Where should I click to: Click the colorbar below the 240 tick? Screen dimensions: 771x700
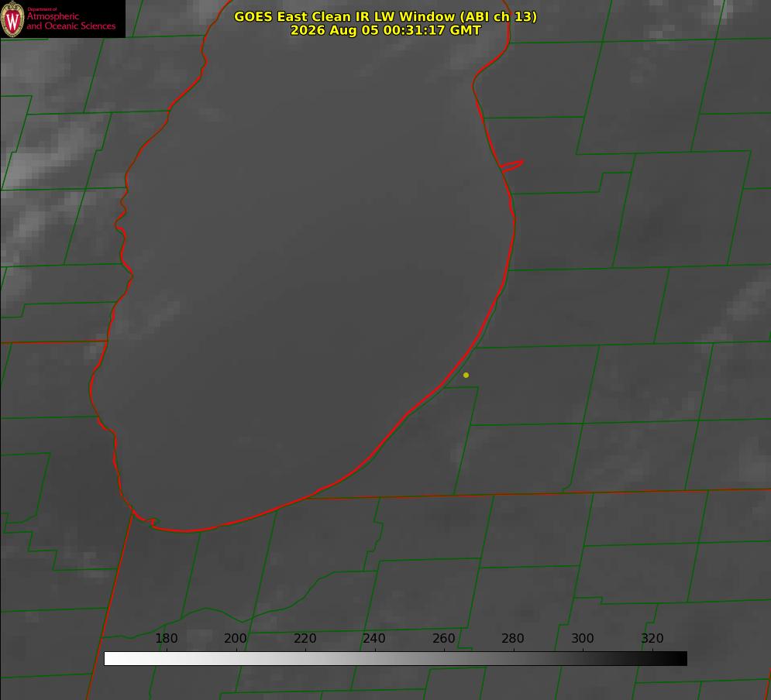coord(375,659)
